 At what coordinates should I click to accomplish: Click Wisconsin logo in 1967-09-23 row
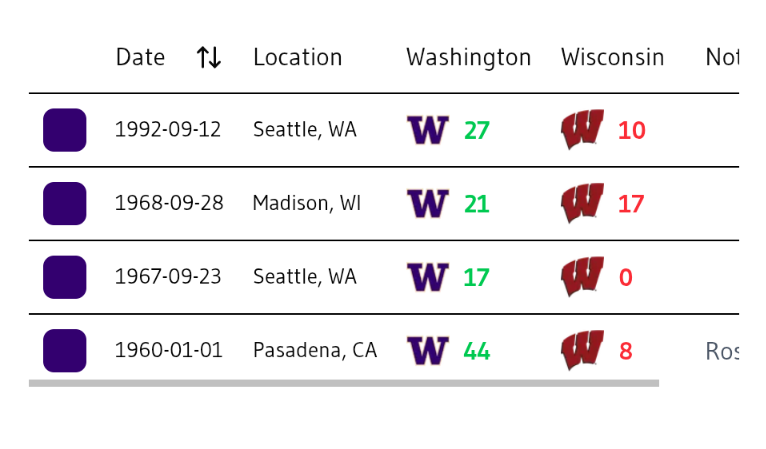582,277
